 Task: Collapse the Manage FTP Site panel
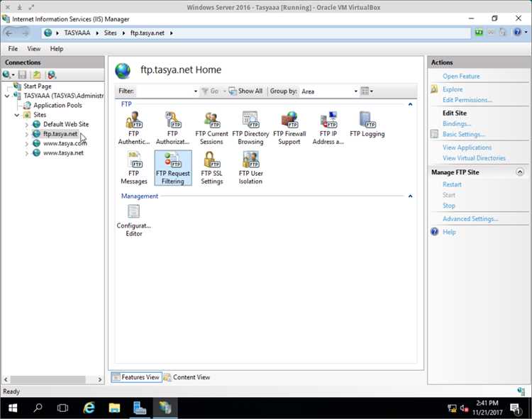point(520,172)
